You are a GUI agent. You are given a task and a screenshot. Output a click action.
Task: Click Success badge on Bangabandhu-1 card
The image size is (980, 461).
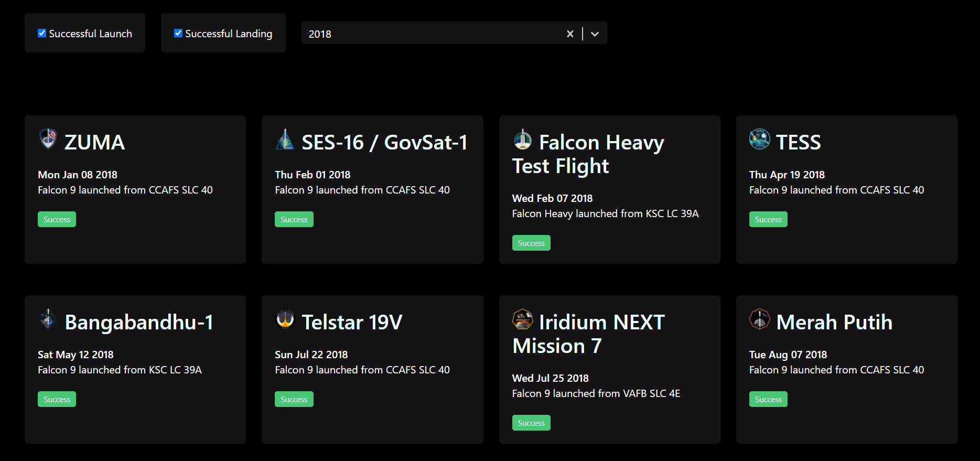pos(57,399)
